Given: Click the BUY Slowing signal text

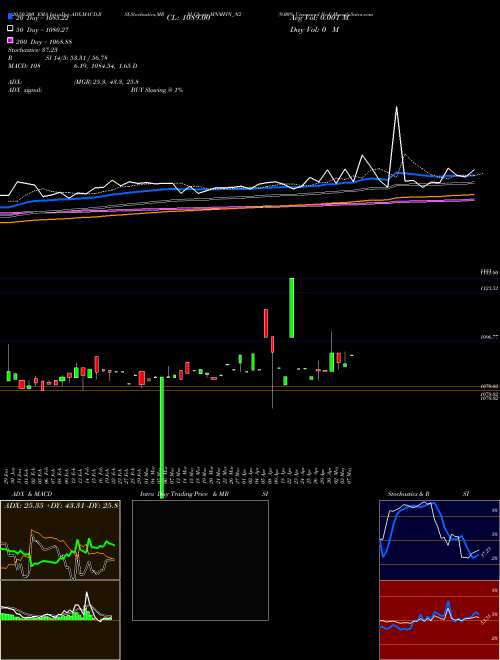Looking at the screenshot, I should click(x=157, y=90).
